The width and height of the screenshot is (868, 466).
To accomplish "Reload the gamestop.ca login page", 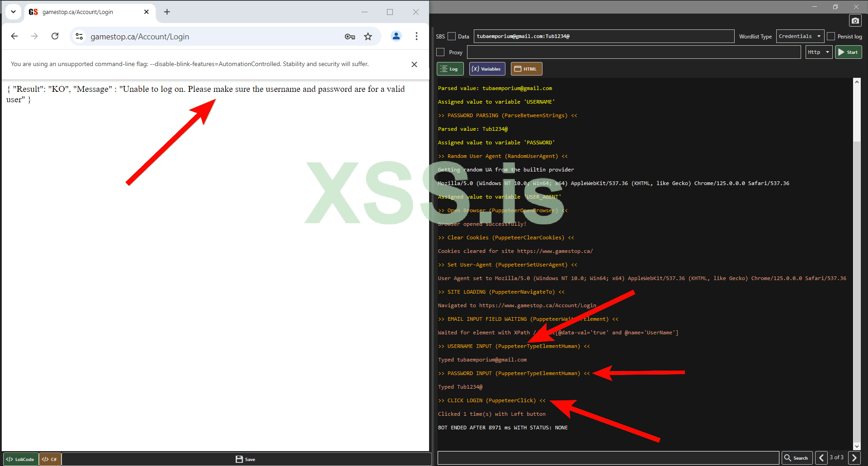I will [x=55, y=36].
